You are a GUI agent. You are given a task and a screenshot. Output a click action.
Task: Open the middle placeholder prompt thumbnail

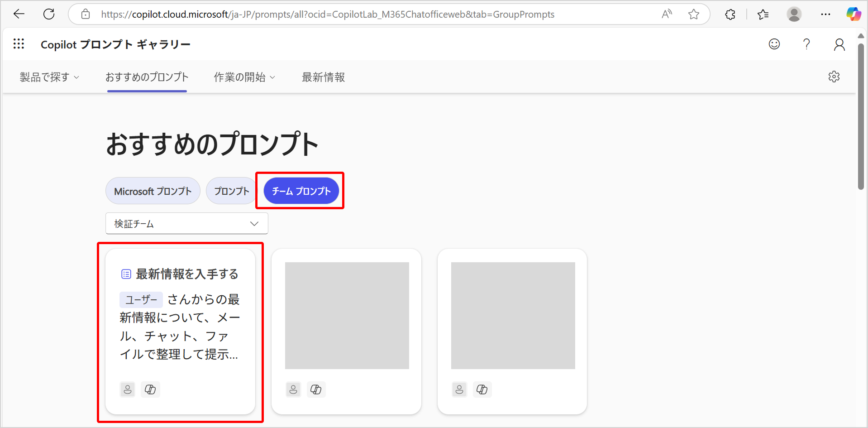point(347,315)
